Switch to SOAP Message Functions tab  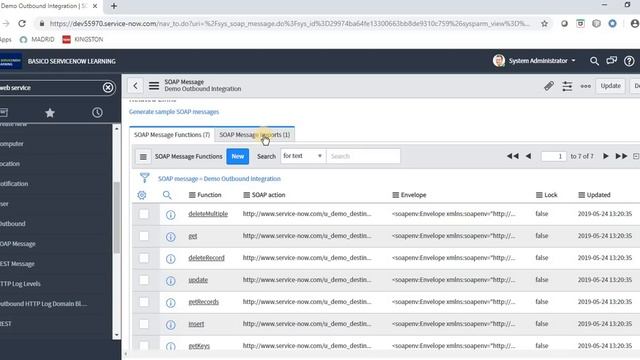pos(172,135)
